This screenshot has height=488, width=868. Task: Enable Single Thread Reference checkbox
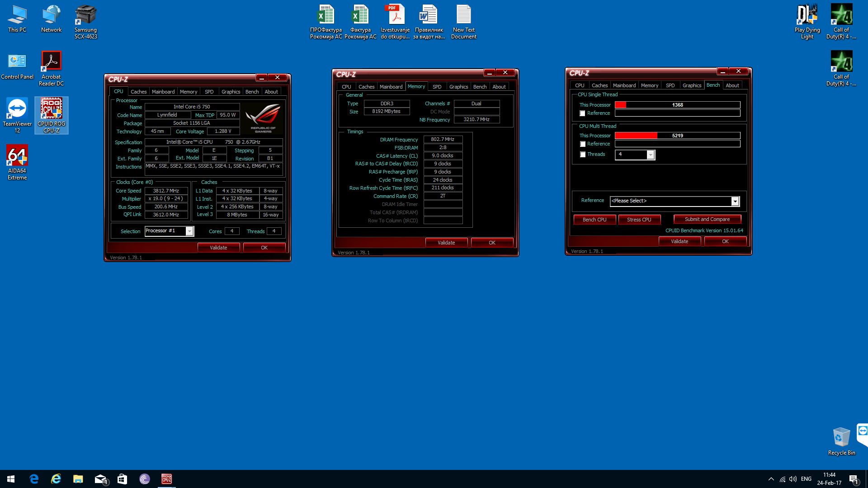(x=583, y=113)
